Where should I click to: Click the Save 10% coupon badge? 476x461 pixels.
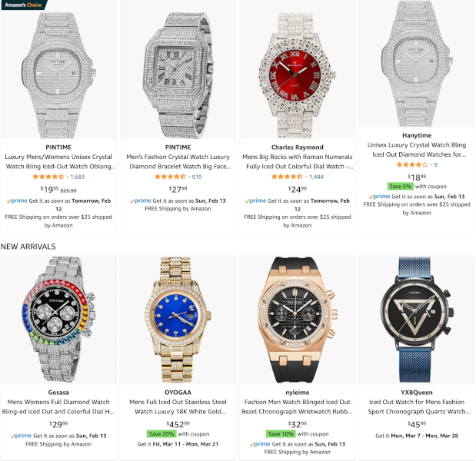(x=281, y=434)
